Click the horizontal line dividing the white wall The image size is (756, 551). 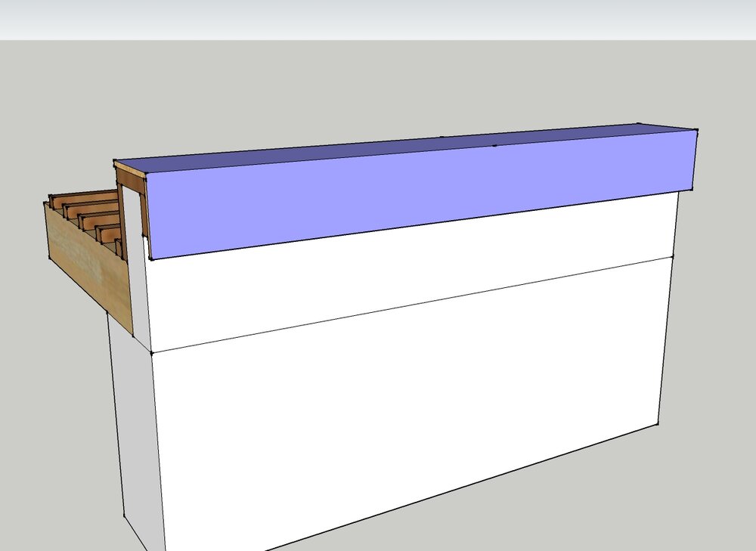(412, 305)
